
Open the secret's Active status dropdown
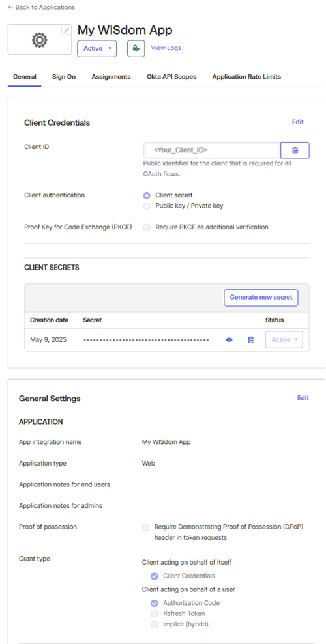[x=284, y=340]
